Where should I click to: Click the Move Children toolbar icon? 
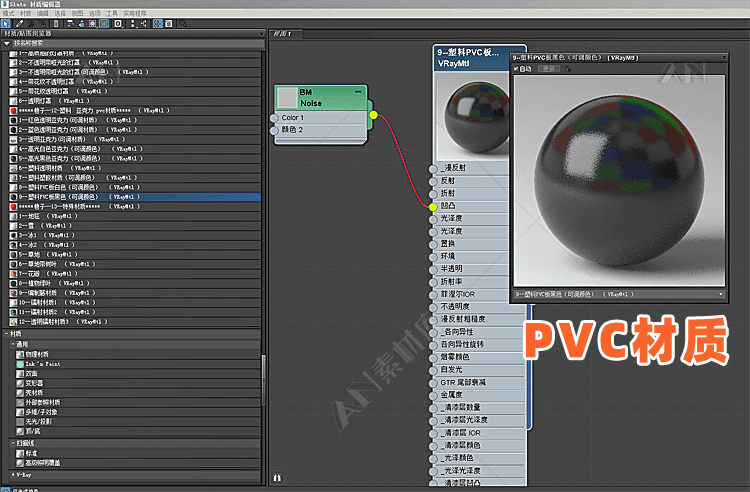[70, 23]
